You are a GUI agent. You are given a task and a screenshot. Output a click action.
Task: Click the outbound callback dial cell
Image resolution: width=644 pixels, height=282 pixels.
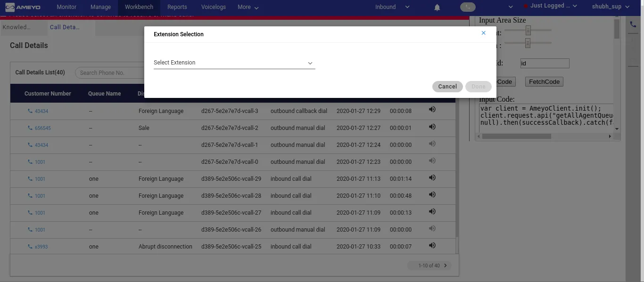[299, 111]
